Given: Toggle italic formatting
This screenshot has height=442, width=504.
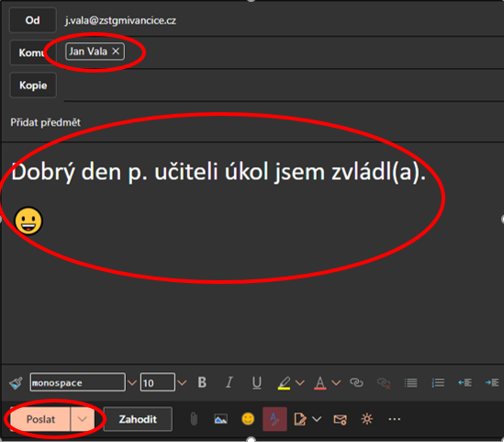Looking at the screenshot, I should 230,382.
